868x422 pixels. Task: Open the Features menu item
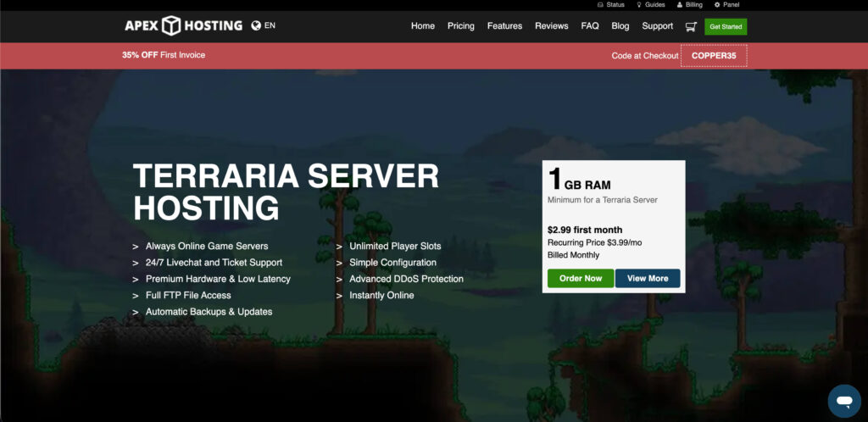(x=504, y=26)
